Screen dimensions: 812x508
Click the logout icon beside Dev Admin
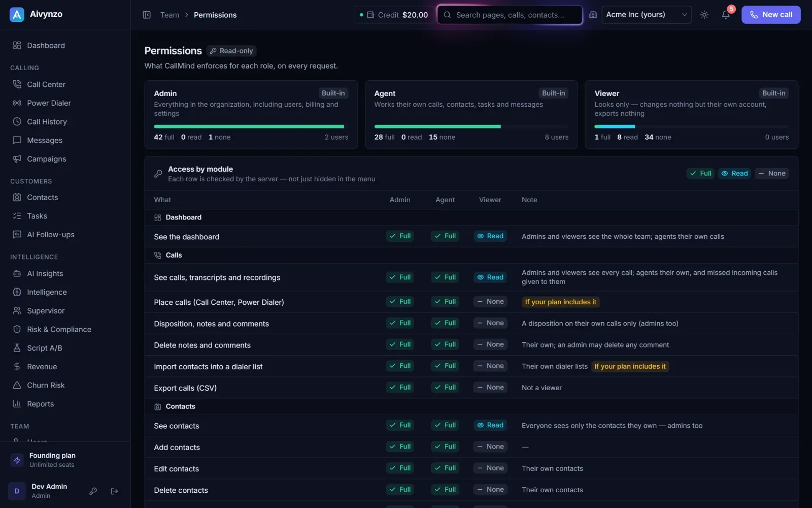coord(115,491)
